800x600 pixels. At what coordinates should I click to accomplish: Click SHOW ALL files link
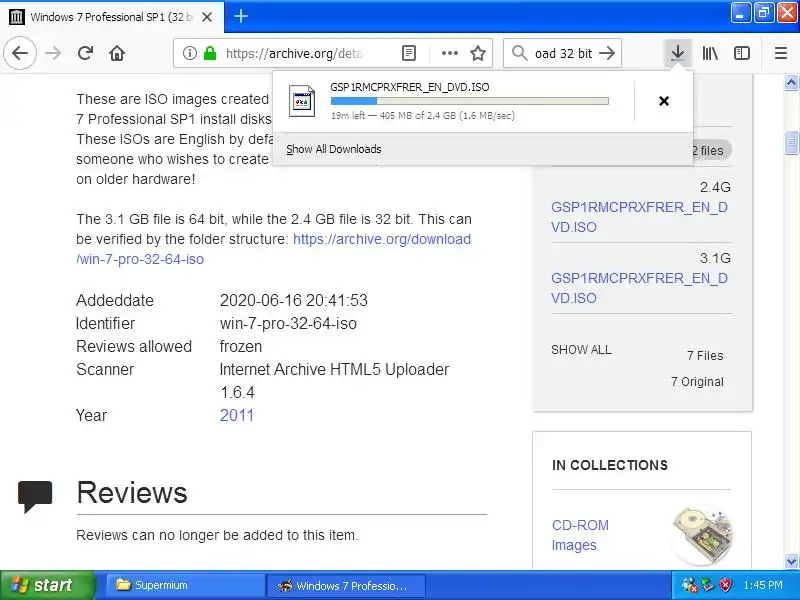coord(581,349)
